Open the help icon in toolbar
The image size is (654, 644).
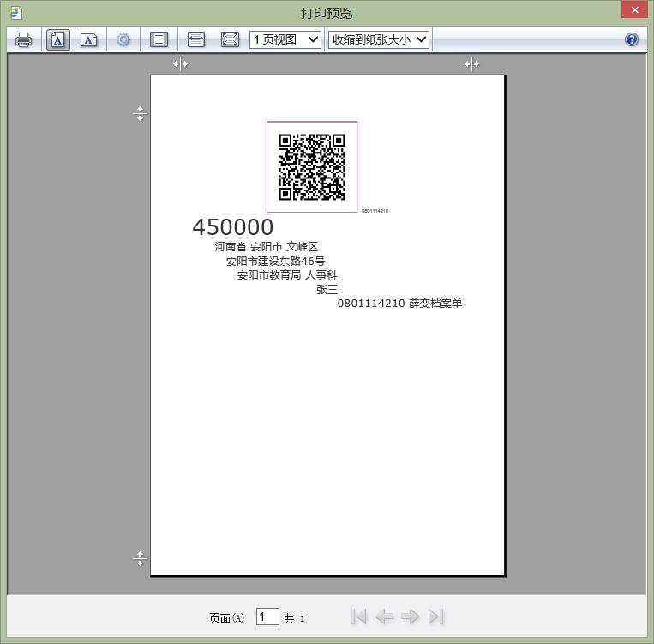coord(632,39)
